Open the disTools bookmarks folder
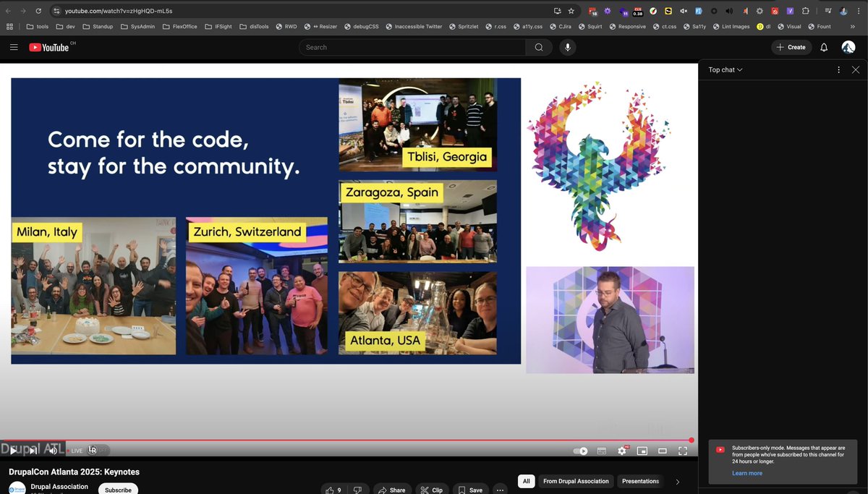The height and width of the screenshot is (494, 868). [x=253, y=27]
